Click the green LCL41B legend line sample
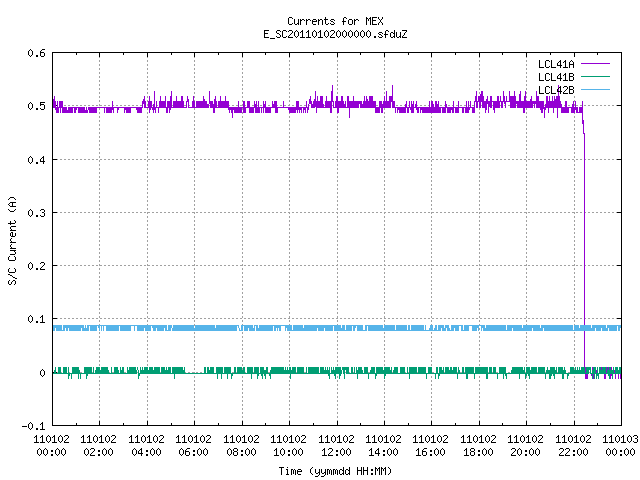Screen dimensions: 640x480 595,76
